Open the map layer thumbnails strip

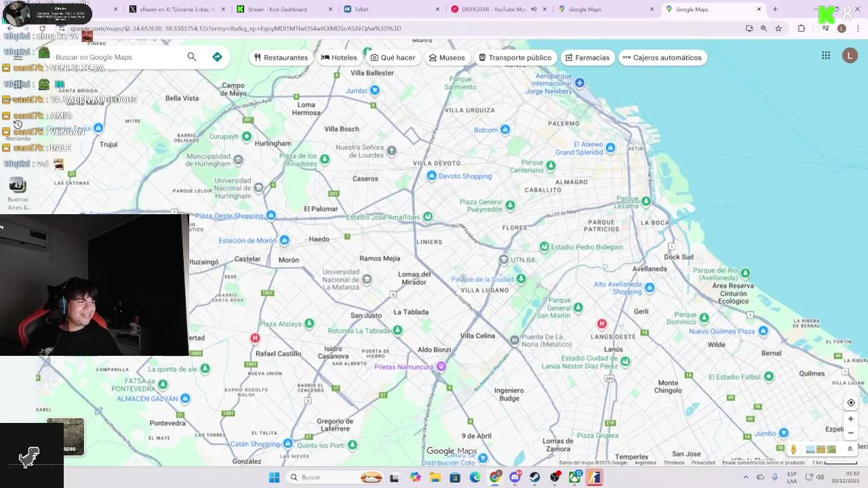821,449
